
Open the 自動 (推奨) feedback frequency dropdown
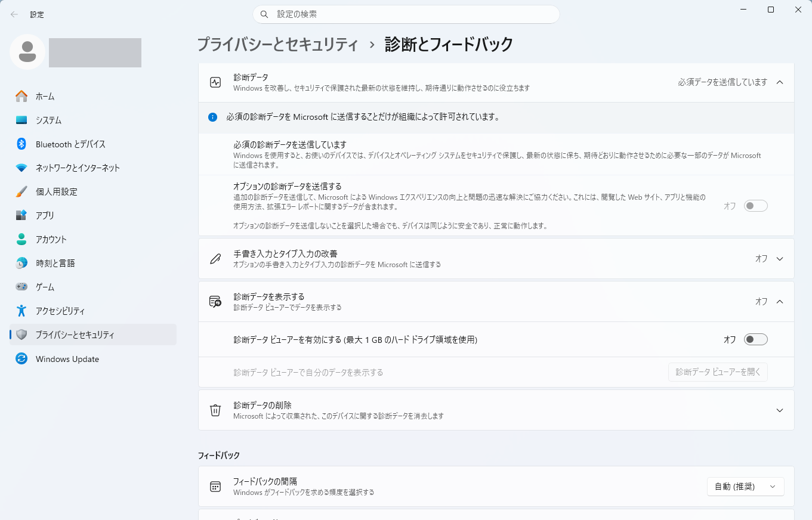point(746,487)
